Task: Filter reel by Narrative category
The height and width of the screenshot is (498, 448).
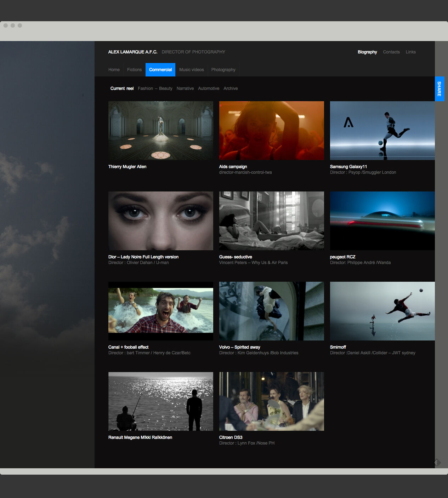Action: [185, 88]
